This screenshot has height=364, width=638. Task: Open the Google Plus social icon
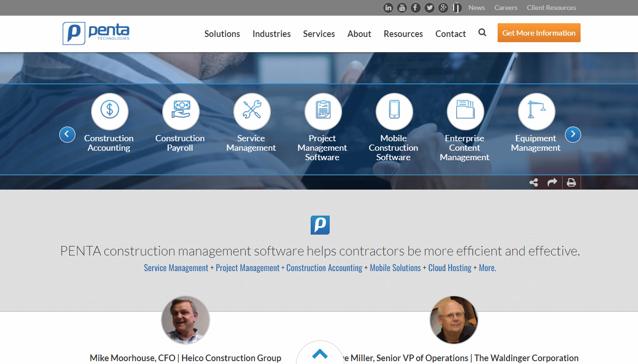[444, 8]
